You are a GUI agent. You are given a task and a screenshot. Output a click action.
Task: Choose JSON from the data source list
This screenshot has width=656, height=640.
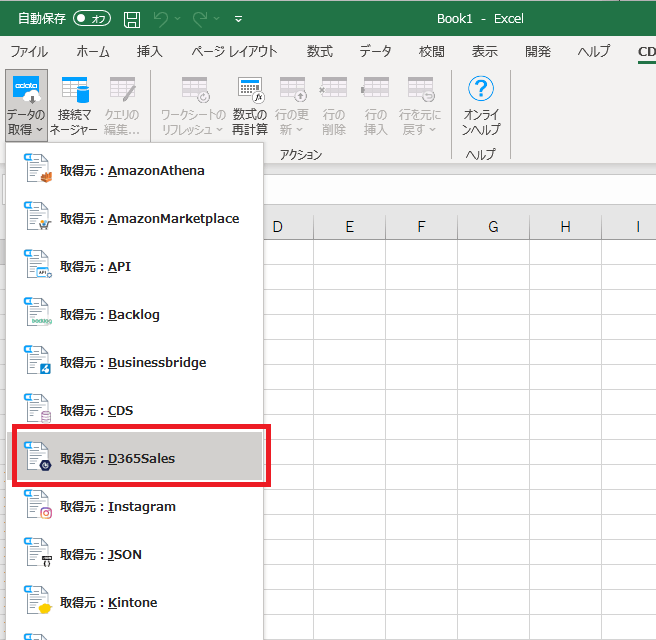100,555
